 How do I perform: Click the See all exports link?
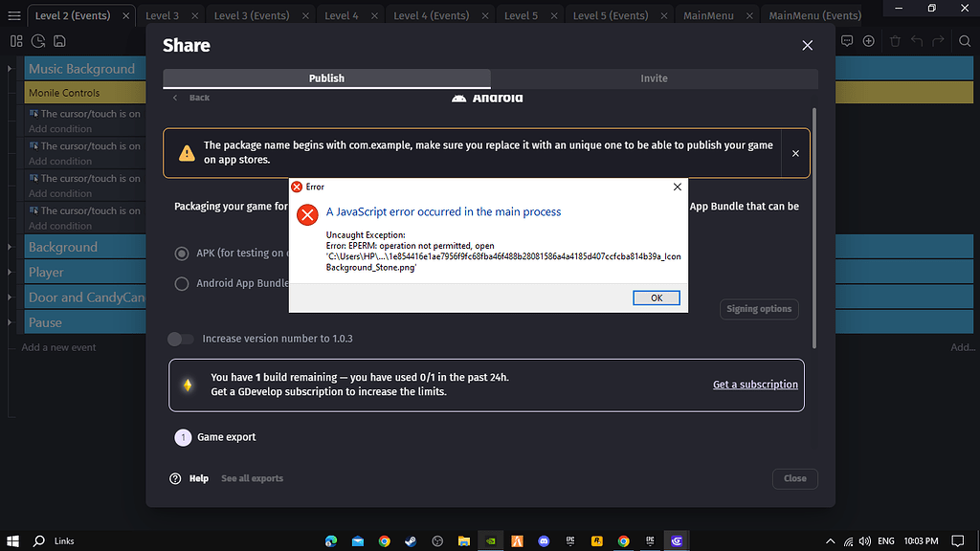point(252,478)
